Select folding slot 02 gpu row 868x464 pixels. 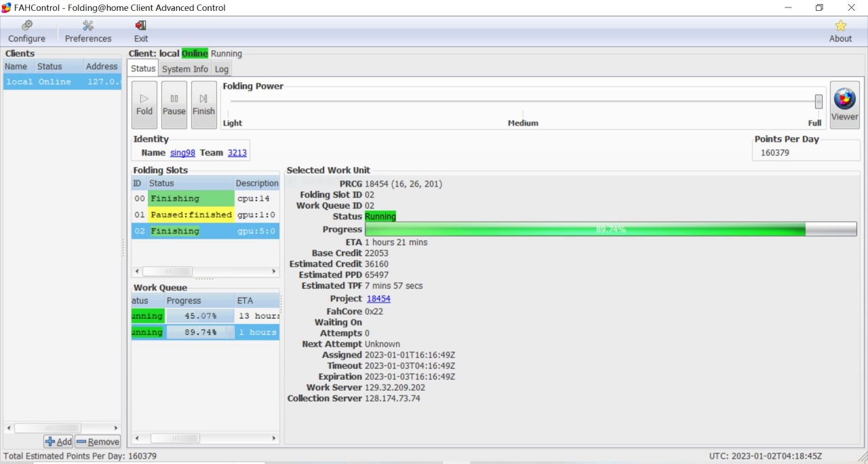click(205, 231)
